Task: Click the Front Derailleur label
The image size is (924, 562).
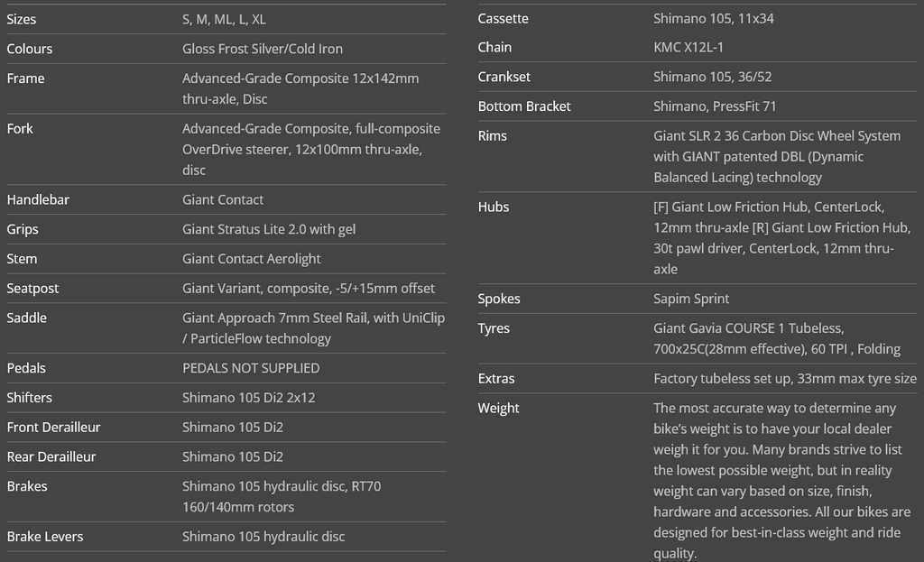Action: [x=53, y=427]
